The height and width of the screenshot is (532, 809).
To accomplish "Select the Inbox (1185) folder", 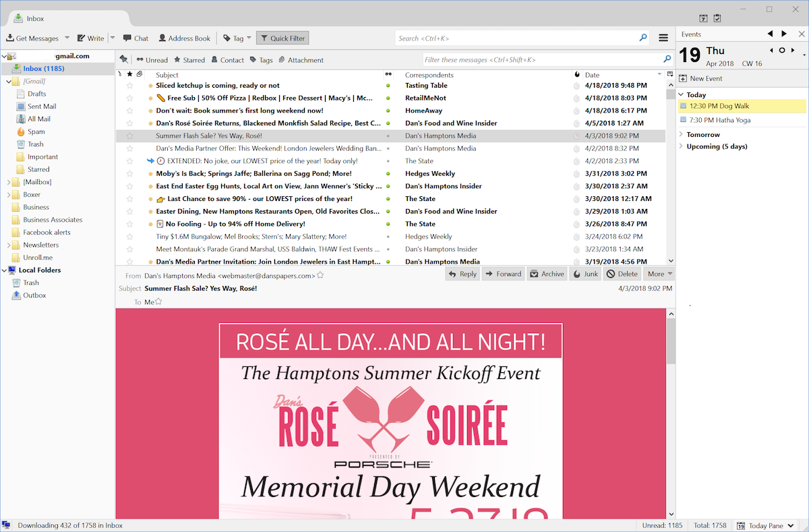I will click(x=43, y=69).
